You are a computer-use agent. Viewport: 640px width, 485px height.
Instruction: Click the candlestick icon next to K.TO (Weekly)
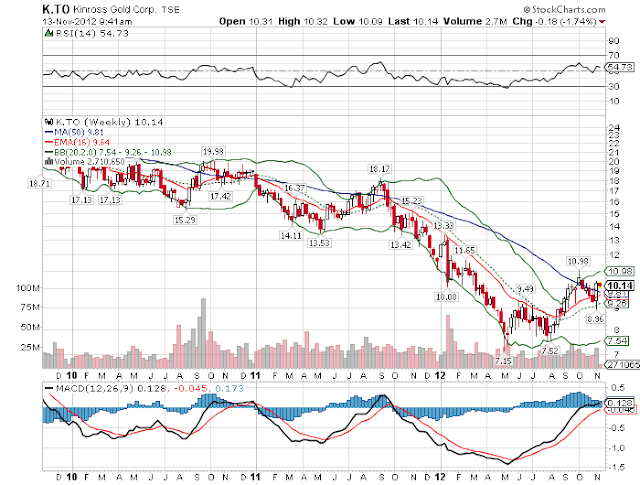(49, 122)
